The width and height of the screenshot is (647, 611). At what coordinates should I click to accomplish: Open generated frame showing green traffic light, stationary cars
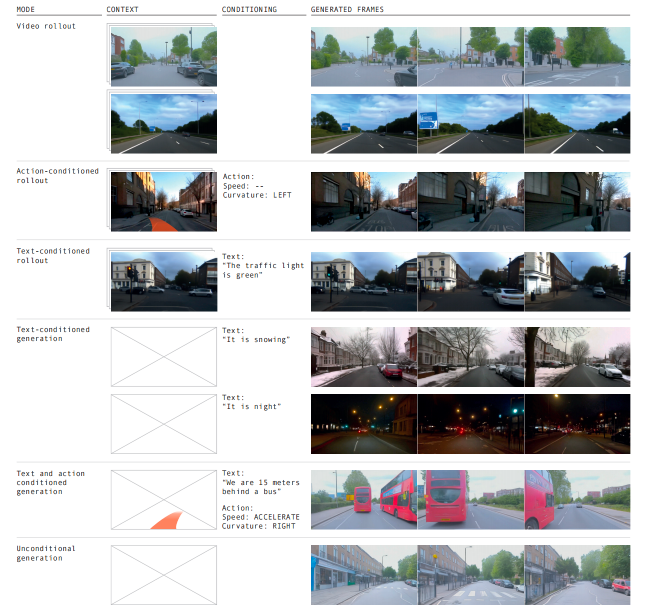click(364, 282)
